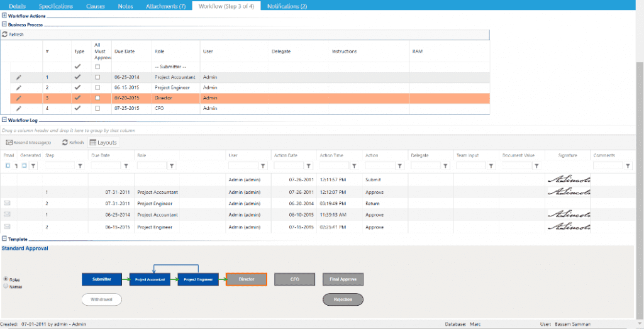The width and height of the screenshot is (644, 329).
Task: Toggle All Must Approve for Director row
Action: tap(97, 98)
